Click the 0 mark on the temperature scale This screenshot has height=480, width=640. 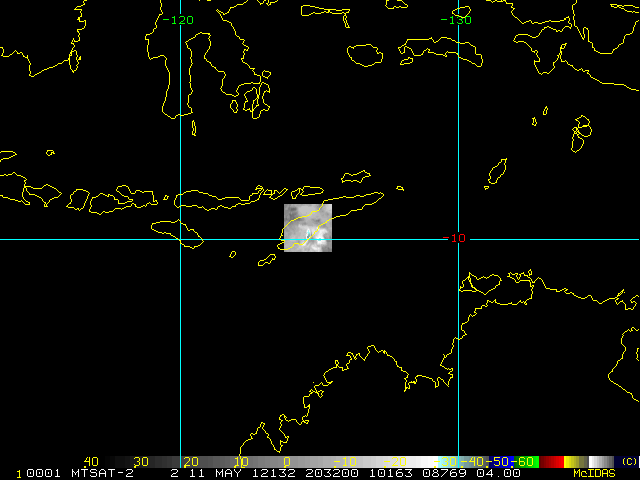[x=286, y=461]
